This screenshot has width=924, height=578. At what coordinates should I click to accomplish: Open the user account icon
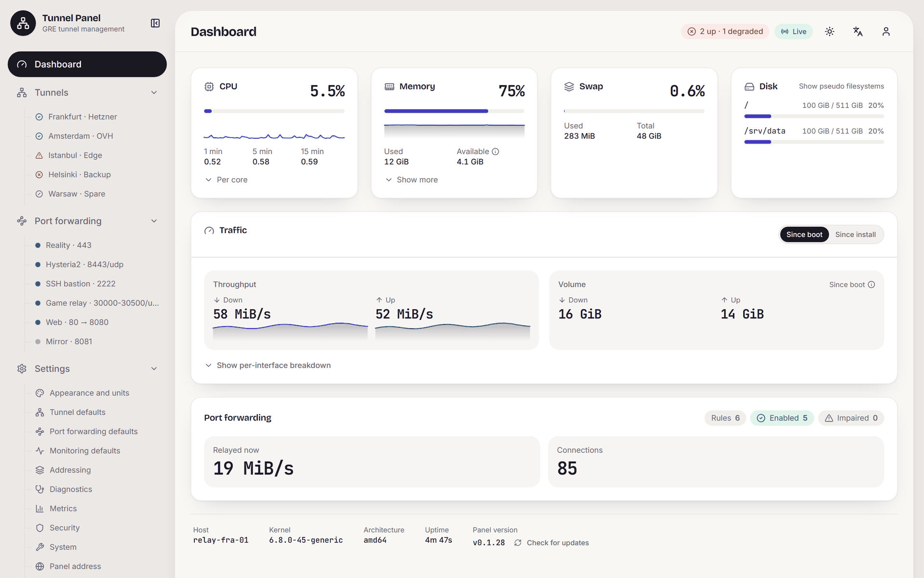tap(886, 31)
